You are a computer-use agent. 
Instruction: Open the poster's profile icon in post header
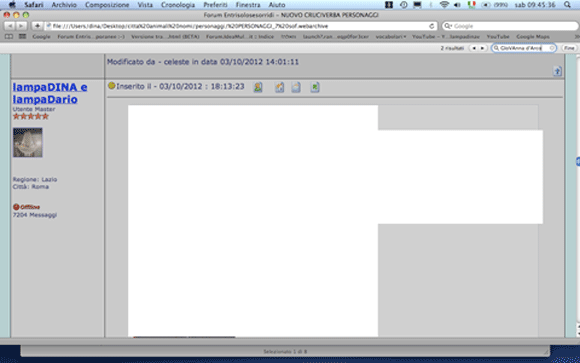(258, 87)
